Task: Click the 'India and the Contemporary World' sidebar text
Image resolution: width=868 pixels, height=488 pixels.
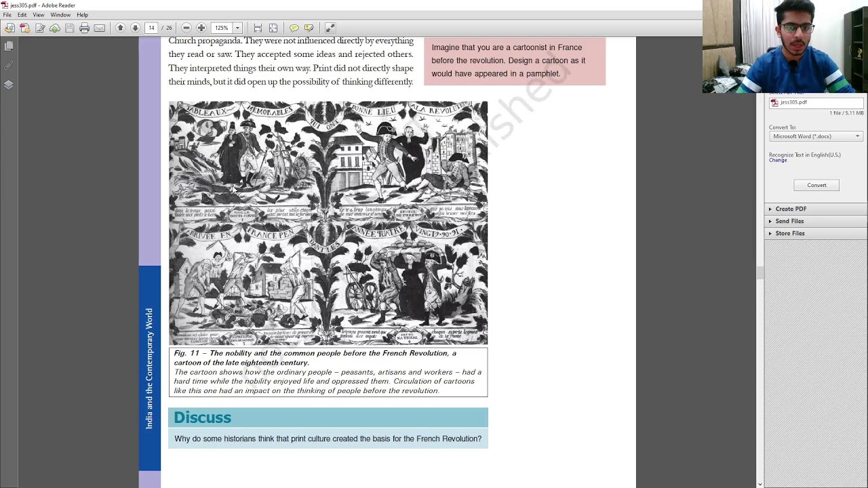Action: coord(149,368)
